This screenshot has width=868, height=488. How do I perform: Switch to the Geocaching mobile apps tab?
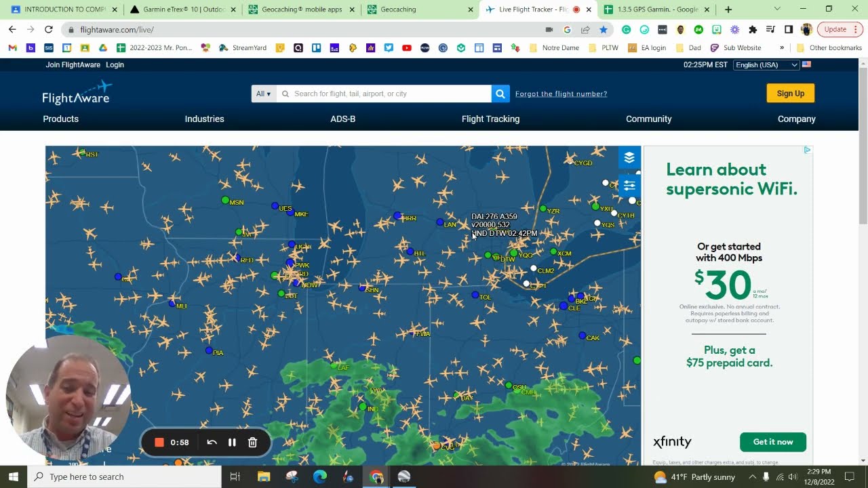pyautogui.click(x=302, y=9)
